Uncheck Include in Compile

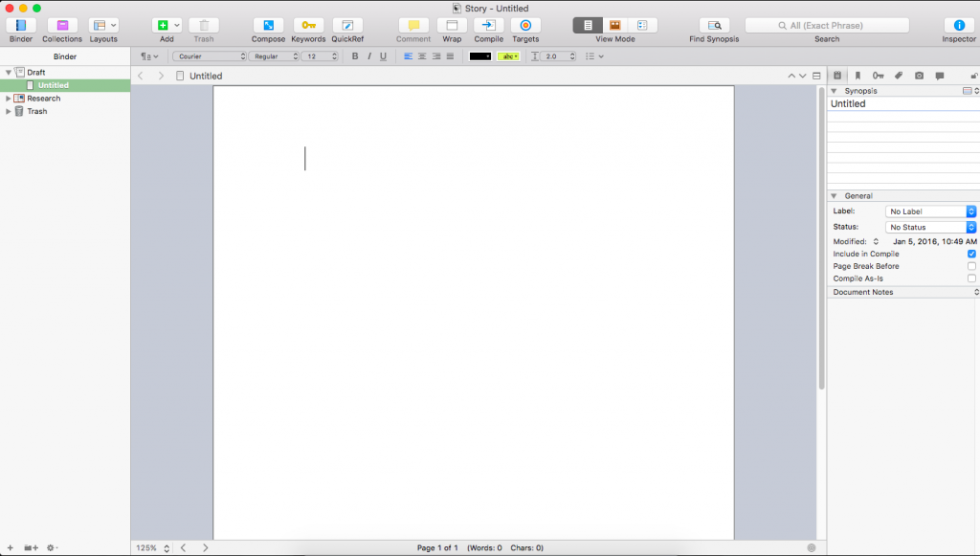[x=971, y=254]
